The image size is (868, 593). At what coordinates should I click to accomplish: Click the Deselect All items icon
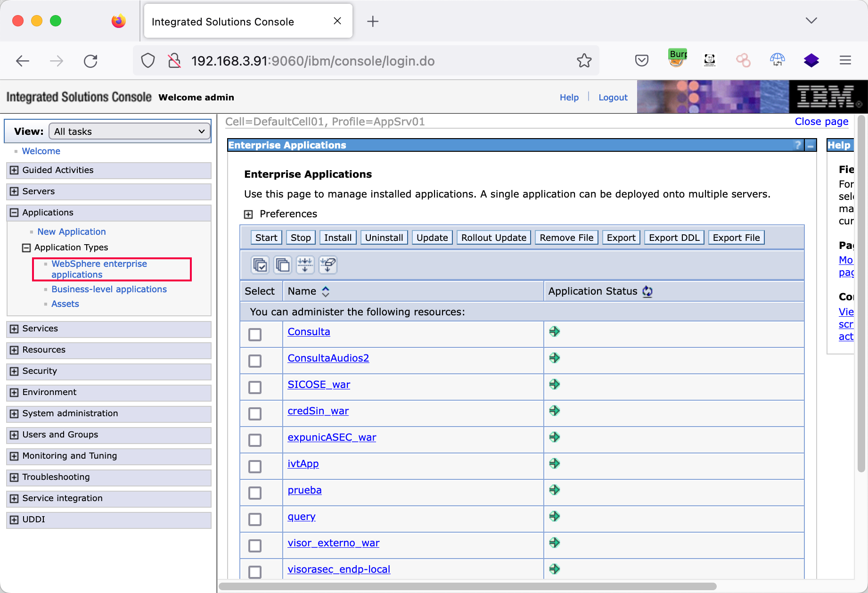point(283,265)
